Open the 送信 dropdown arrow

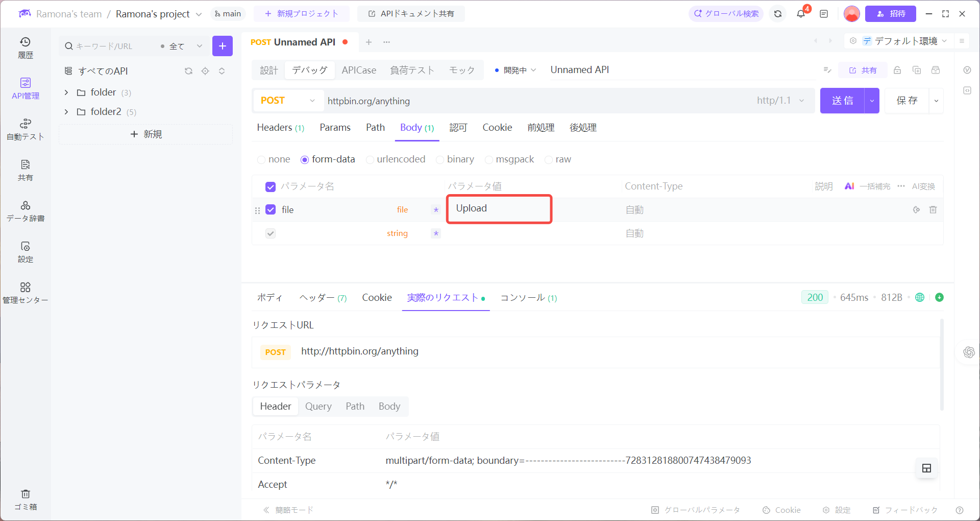pyautogui.click(x=872, y=101)
